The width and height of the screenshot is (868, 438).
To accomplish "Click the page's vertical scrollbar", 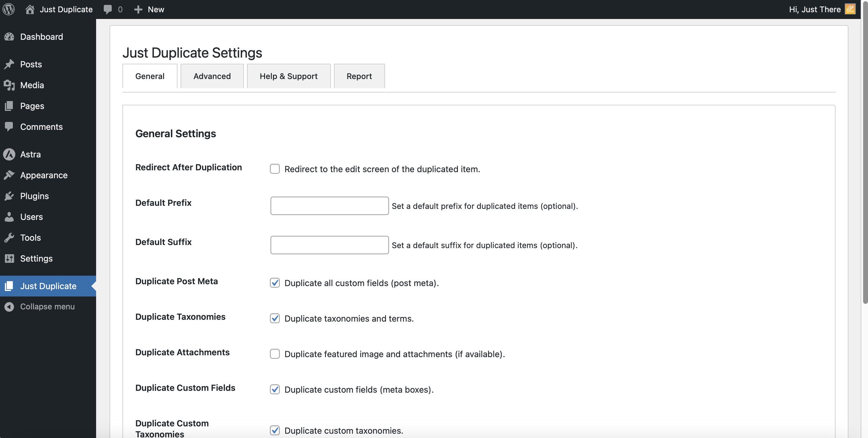I will [x=865, y=152].
